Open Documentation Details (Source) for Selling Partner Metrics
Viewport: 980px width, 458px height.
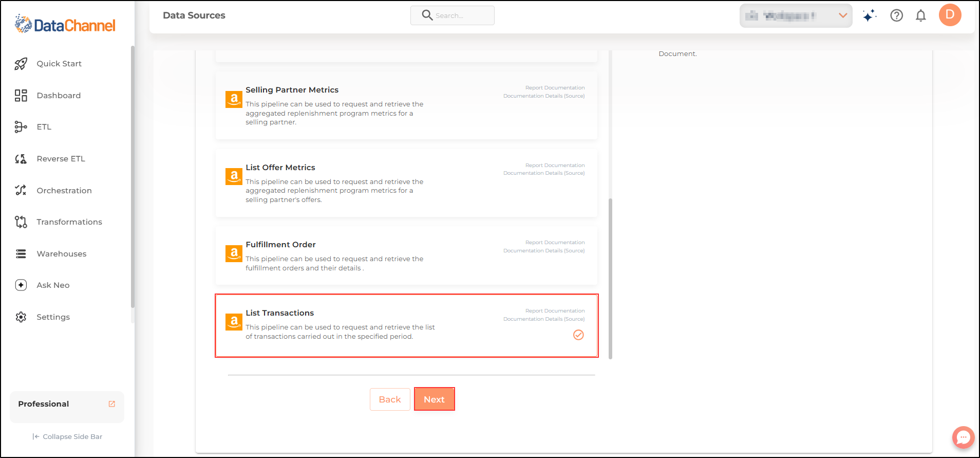point(544,96)
